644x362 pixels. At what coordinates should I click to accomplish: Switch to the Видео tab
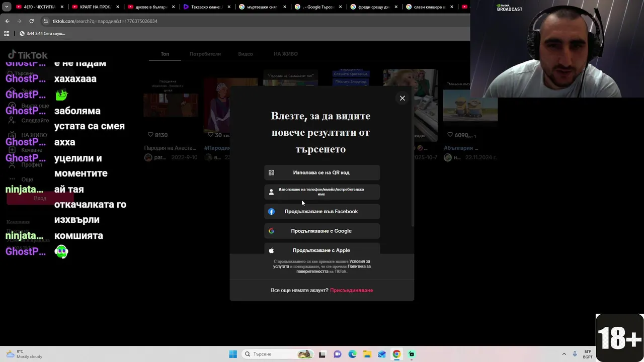click(x=246, y=54)
